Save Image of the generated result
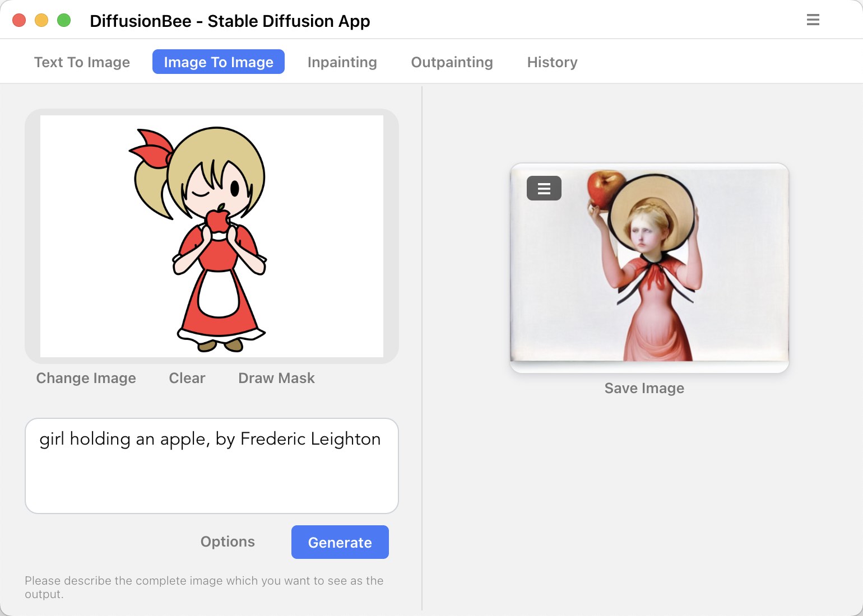Viewport: 863px width, 616px height. click(x=644, y=388)
